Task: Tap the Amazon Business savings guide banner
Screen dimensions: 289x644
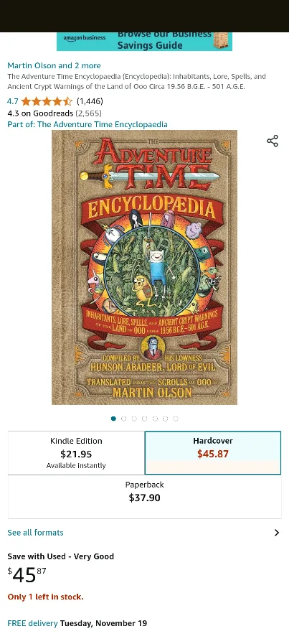Action: tap(145, 42)
